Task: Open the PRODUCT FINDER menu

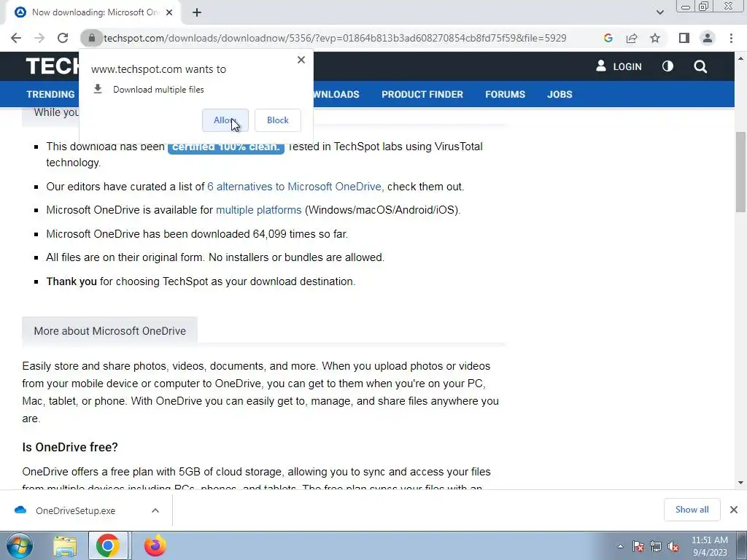Action: click(422, 94)
